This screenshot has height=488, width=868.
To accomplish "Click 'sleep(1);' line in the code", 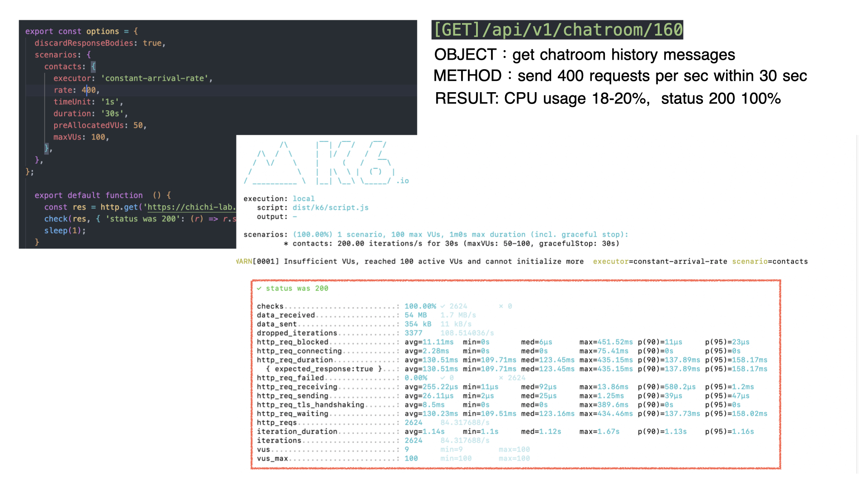I will click(x=65, y=230).
